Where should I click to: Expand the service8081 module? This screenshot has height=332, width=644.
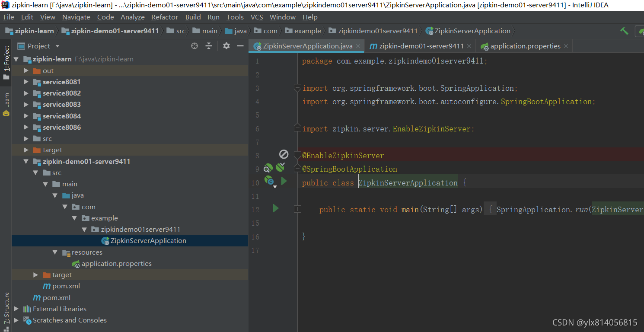click(26, 82)
